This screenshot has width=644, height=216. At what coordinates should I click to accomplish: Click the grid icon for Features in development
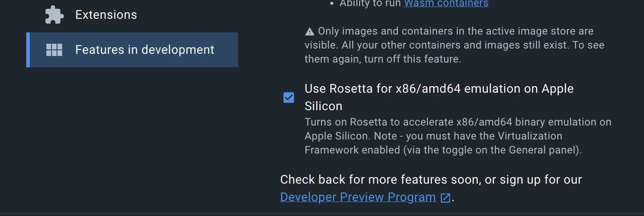click(55, 50)
